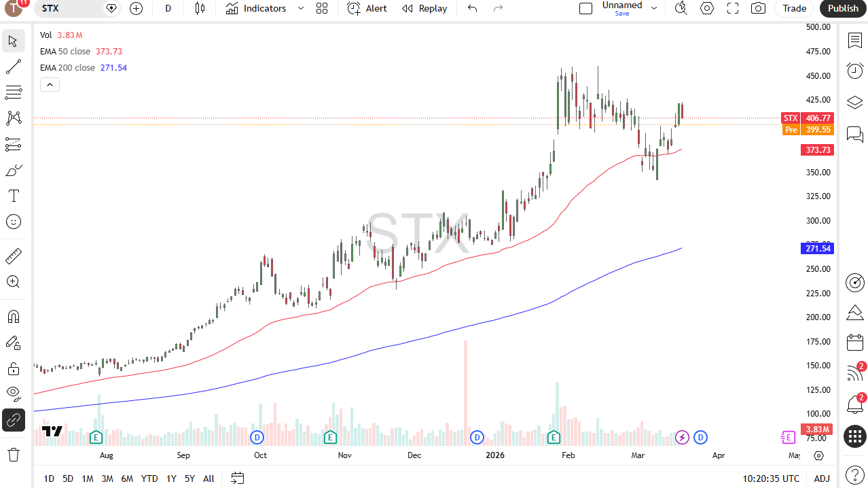This screenshot has height=488, width=868.
Task: Open the candlestick chart style menu
Action: pyautogui.click(x=200, y=8)
